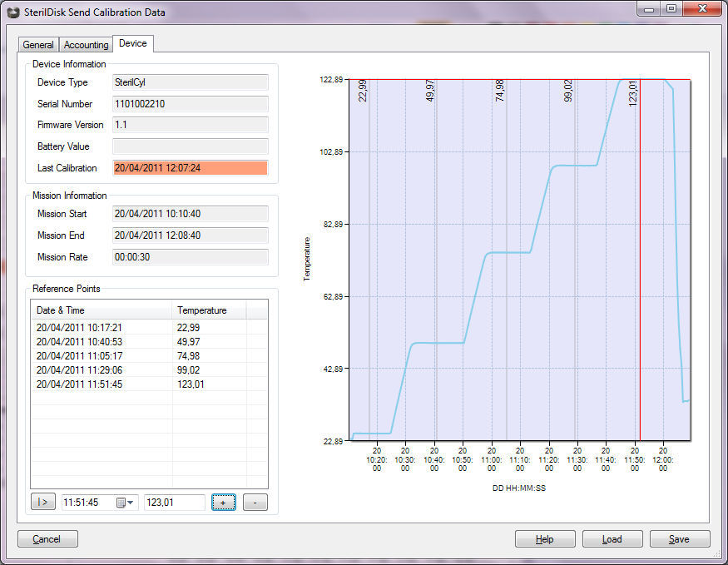The image size is (728, 565).
Task: Switch to the General tab
Action: [38, 44]
